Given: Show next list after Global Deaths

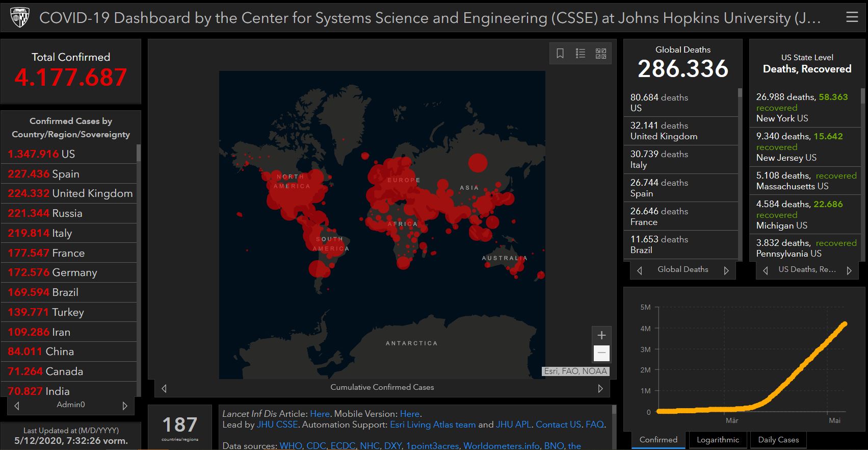Looking at the screenshot, I should 726,270.
